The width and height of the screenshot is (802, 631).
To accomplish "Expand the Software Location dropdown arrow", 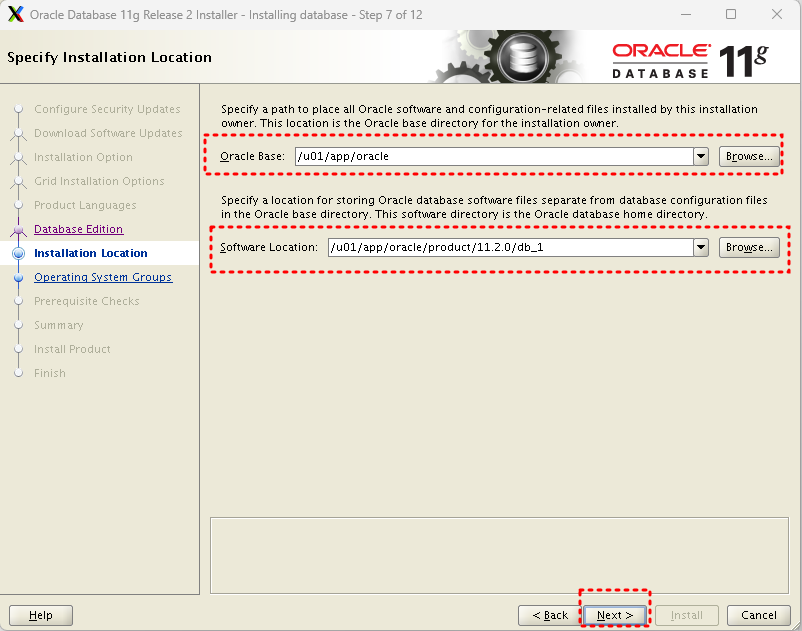I will (x=701, y=247).
